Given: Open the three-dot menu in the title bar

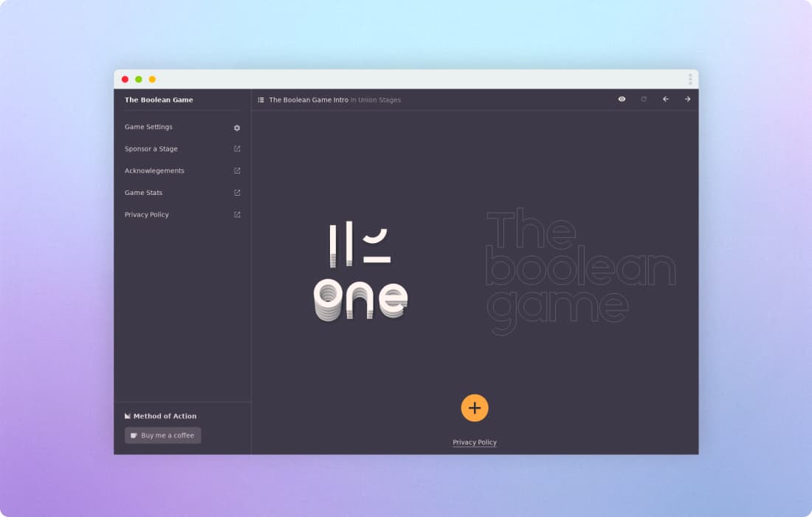Looking at the screenshot, I should pos(690,79).
